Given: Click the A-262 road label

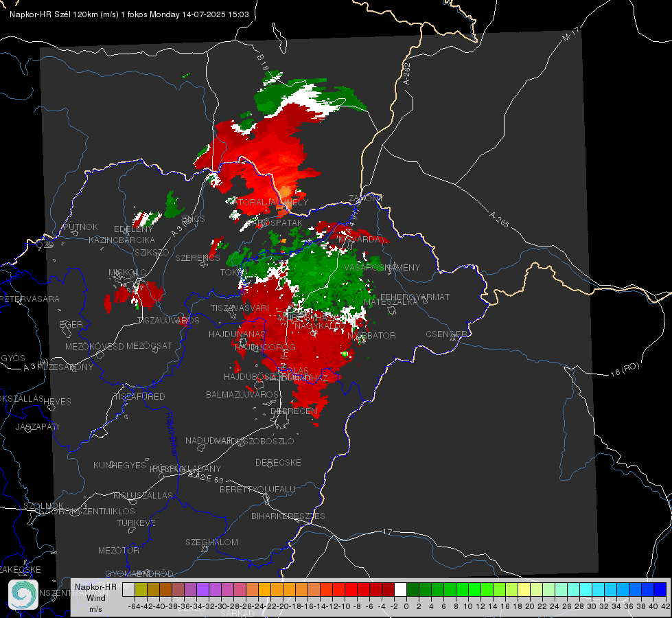Looking at the screenshot, I should point(407,73).
